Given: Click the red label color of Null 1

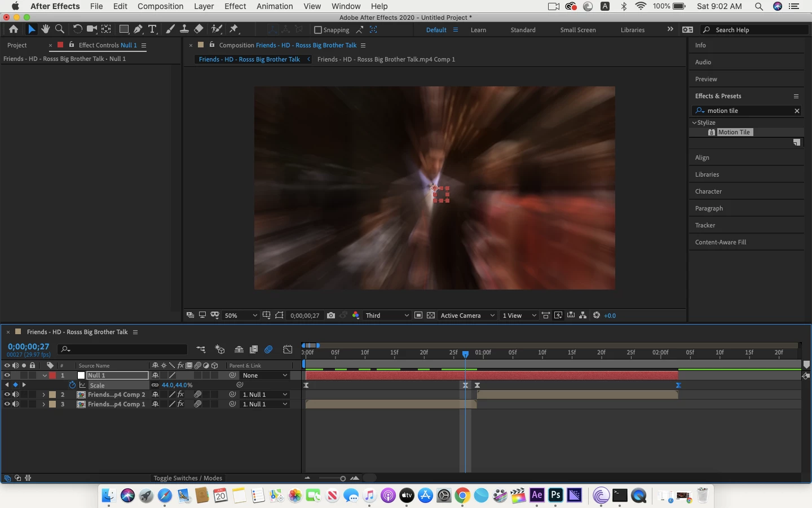Looking at the screenshot, I should coord(52,375).
